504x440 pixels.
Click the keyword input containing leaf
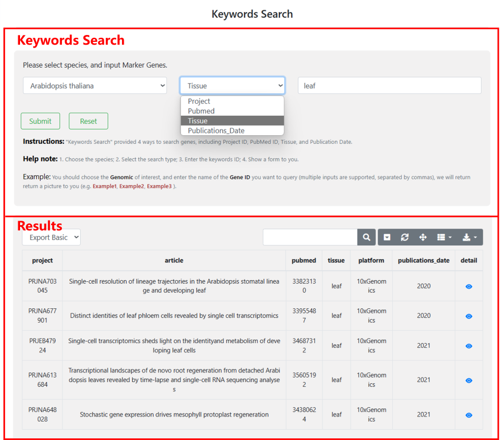pyautogui.click(x=389, y=86)
